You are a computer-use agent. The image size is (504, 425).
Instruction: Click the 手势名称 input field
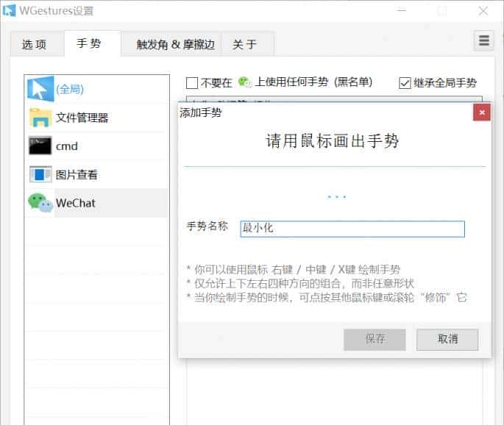click(352, 229)
